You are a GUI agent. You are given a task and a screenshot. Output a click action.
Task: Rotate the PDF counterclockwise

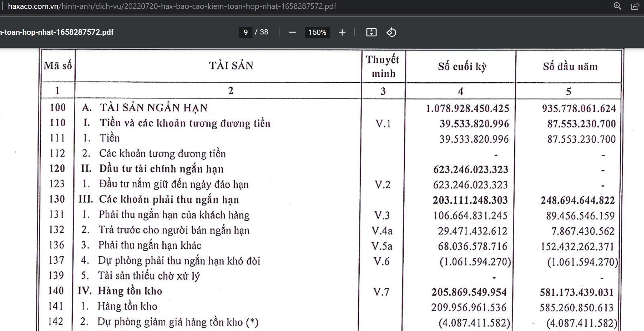click(x=392, y=32)
